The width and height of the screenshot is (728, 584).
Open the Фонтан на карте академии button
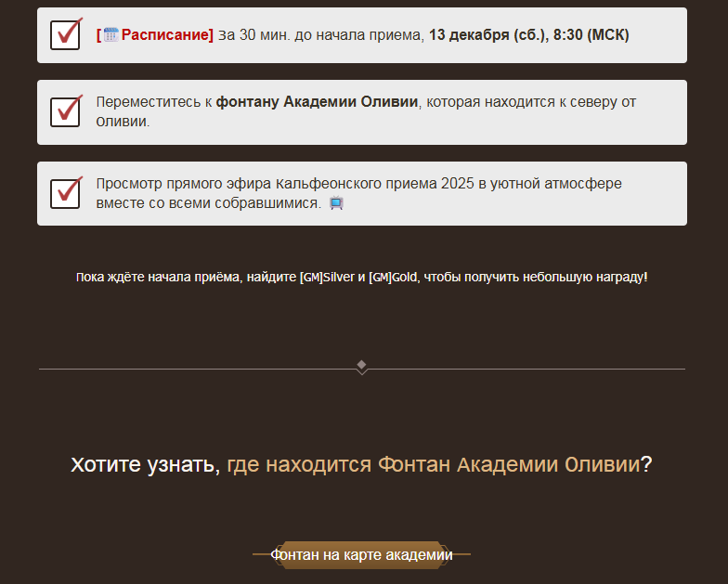pos(362,555)
